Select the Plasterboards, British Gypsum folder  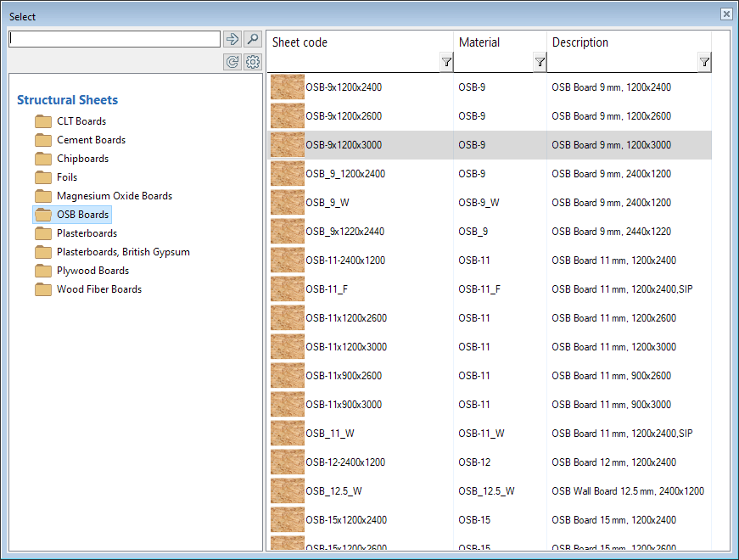123,252
